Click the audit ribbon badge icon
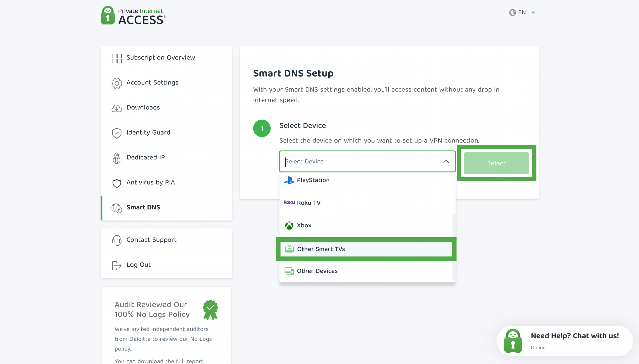The width and height of the screenshot is (639, 364). (210, 310)
